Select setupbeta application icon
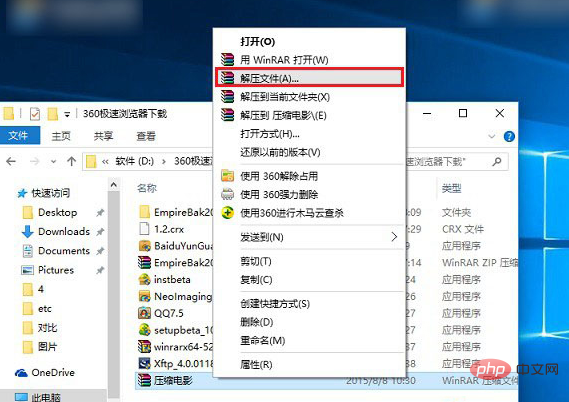 [144, 330]
